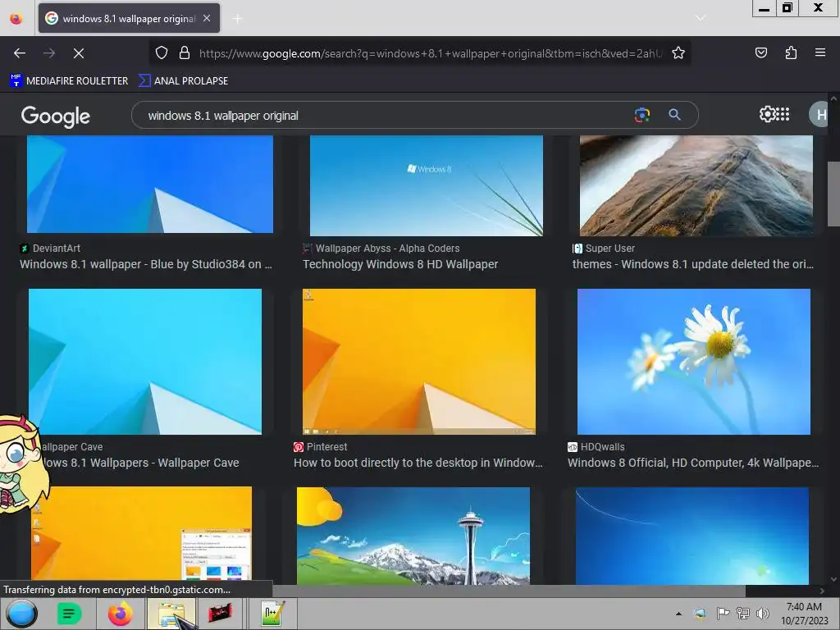Open Firefox application menu
This screenshot has height=630, width=840.
click(820, 52)
